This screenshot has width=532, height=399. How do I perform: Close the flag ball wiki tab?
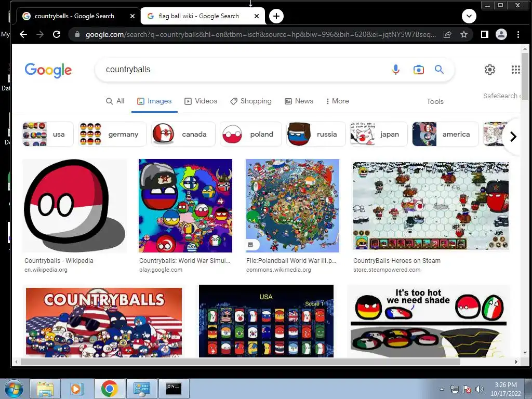coord(257,16)
